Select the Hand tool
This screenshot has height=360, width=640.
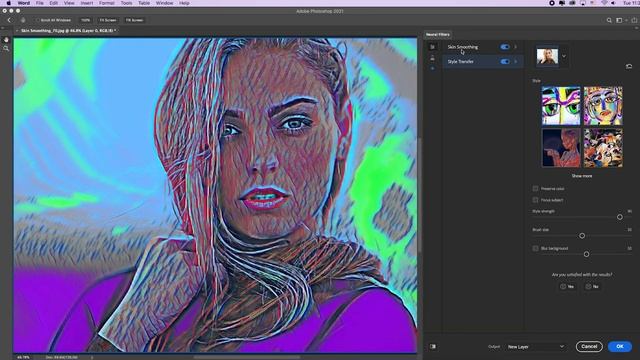coord(6,40)
